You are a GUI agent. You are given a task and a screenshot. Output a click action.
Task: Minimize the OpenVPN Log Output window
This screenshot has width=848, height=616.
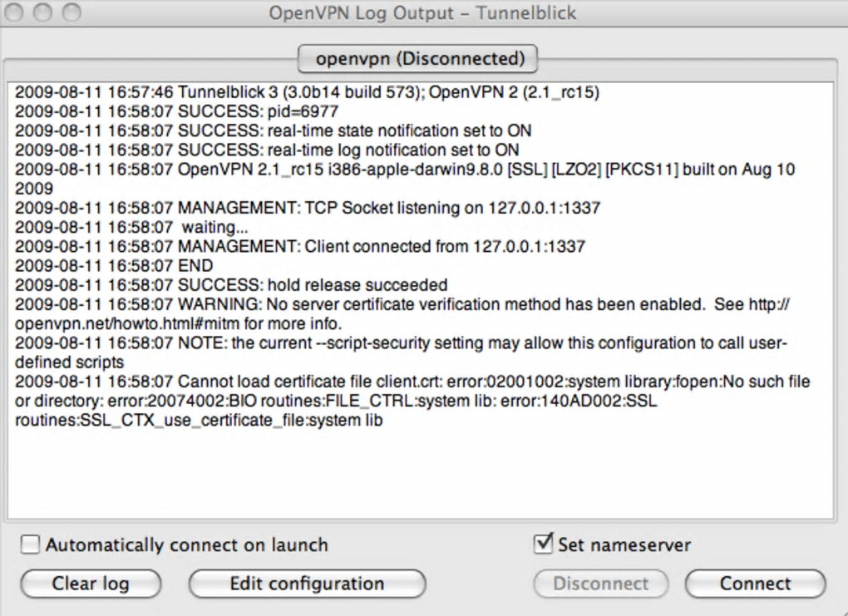click(x=42, y=12)
